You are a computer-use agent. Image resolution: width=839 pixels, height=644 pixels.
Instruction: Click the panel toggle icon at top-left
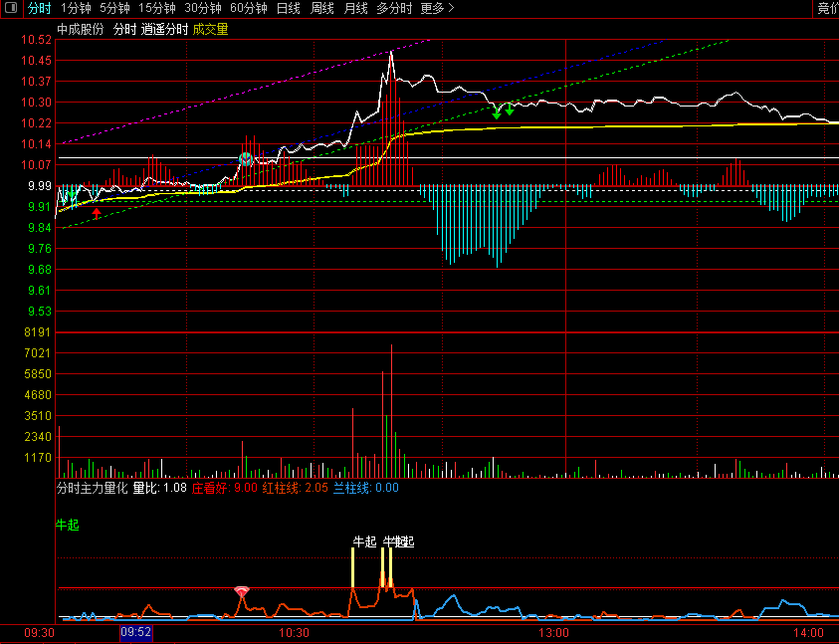tap(11, 8)
